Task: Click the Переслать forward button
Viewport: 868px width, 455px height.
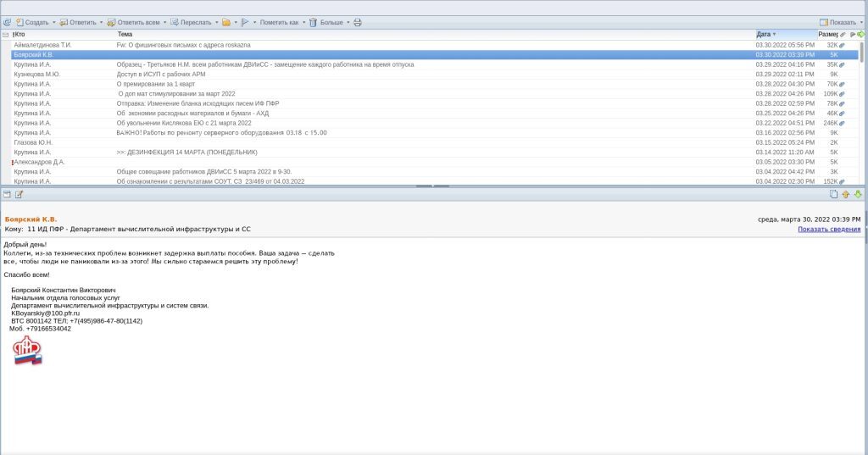Action: [191, 22]
